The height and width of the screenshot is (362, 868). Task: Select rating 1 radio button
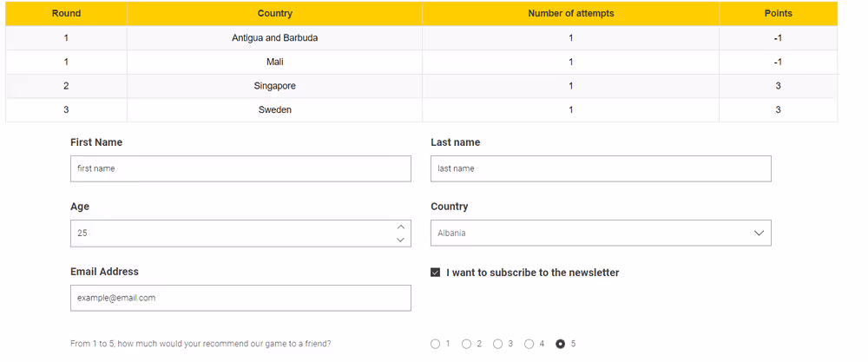[x=436, y=344]
